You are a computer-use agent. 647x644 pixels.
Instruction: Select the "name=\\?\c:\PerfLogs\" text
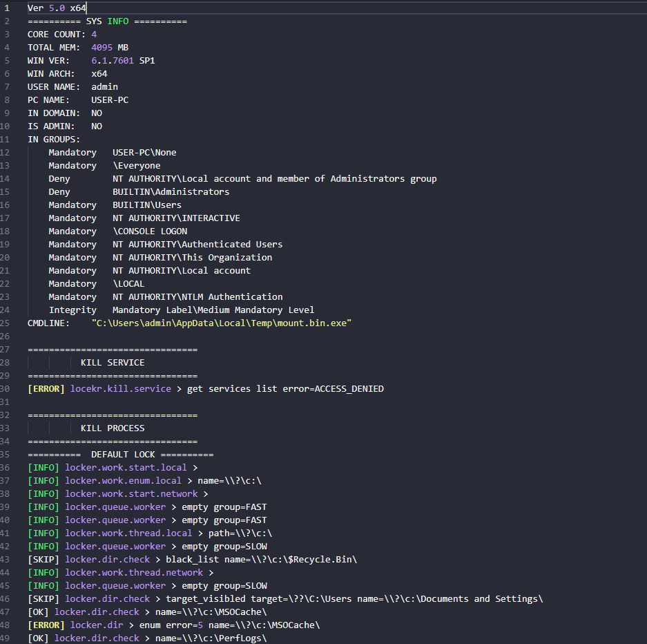click(211, 638)
